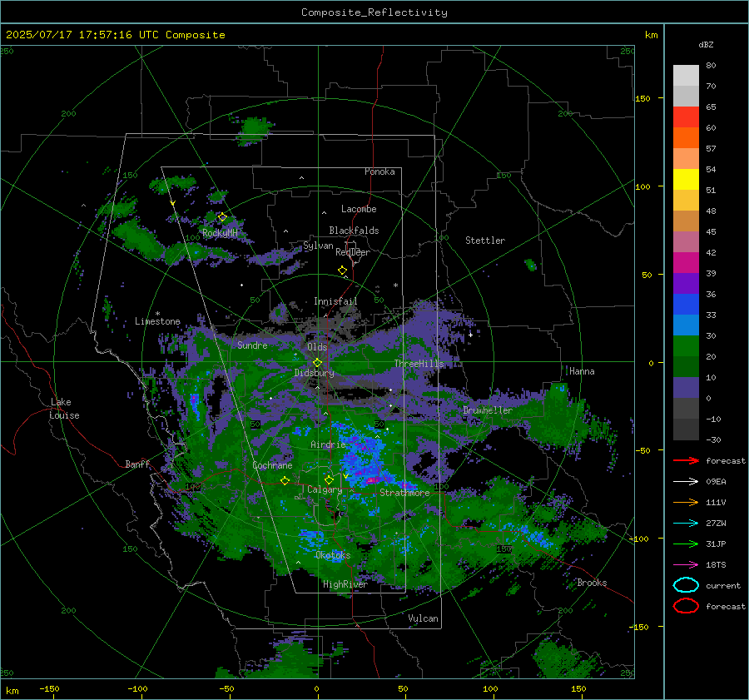Click the -100 tick label on bottom axis
This screenshot has width=749, height=700.
click(x=137, y=689)
